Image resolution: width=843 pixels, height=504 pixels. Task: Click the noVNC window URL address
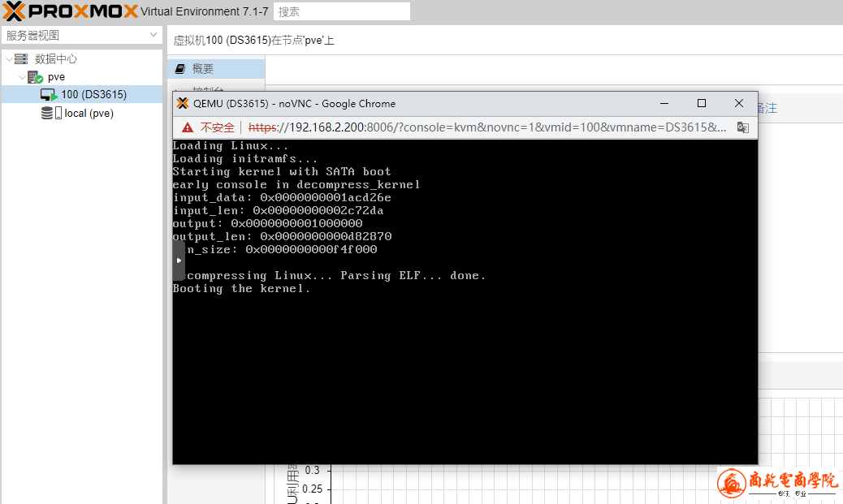click(x=487, y=127)
